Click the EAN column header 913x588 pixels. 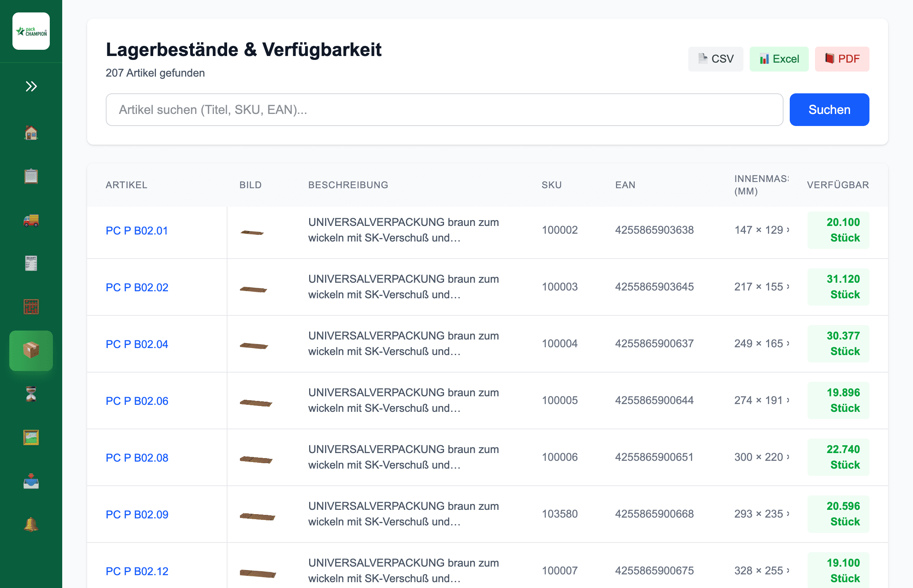click(625, 185)
